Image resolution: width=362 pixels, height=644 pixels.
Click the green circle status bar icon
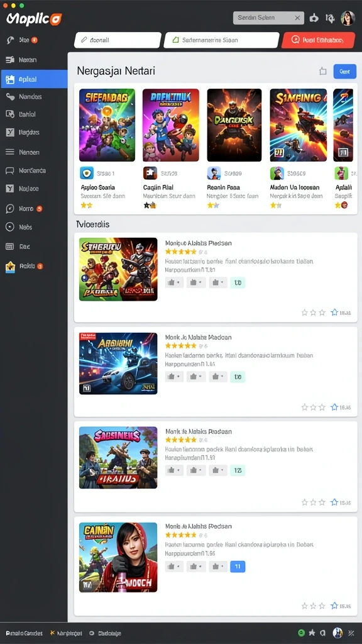click(x=301, y=633)
